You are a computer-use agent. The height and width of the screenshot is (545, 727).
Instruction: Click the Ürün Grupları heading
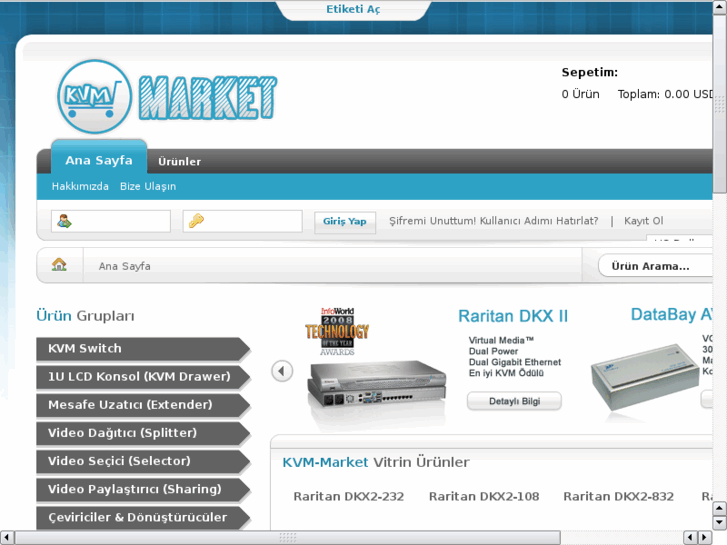tap(85, 316)
